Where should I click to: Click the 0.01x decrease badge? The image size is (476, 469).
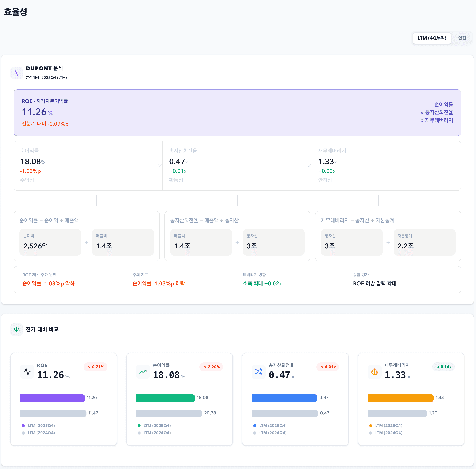coord(328,367)
